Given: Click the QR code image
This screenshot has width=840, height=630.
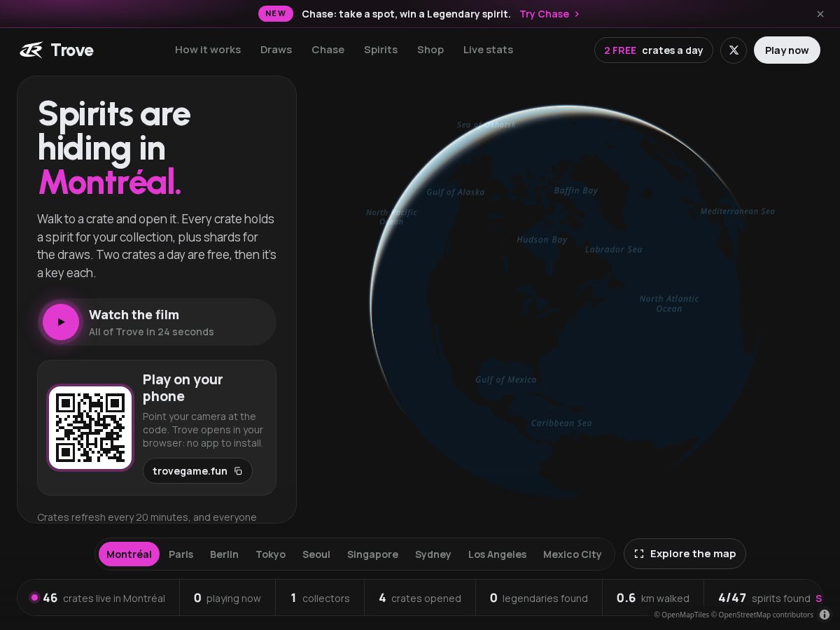Looking at the screenshot, I should pos(90,428).
